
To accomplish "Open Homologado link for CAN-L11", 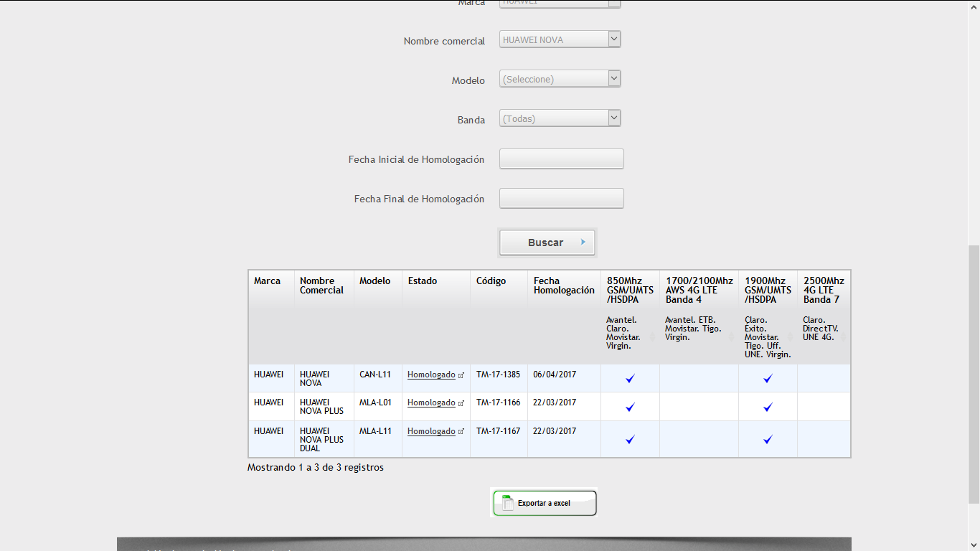I will pyautogui.click(x=431, y=375).
